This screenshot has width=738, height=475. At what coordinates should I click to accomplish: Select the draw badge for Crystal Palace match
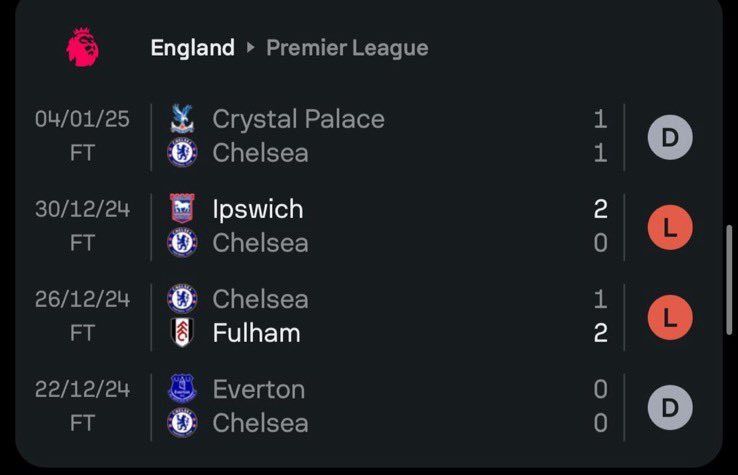click(x=670, y=137)
